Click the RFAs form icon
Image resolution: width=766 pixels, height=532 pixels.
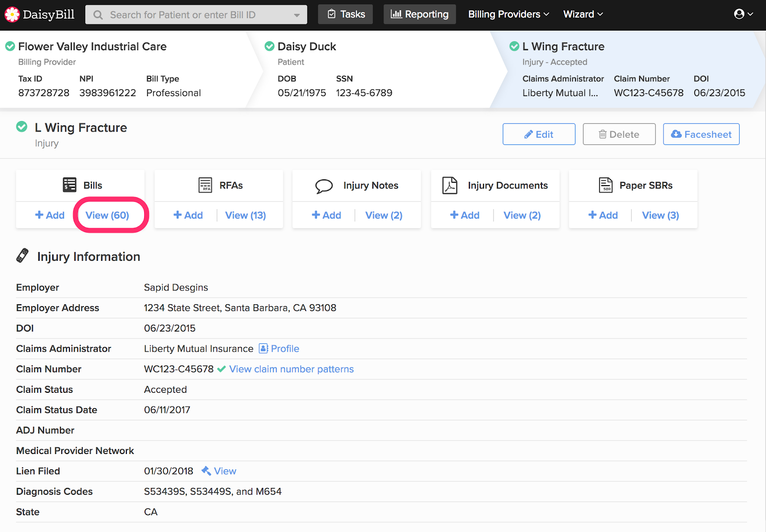tap(205, 185)
